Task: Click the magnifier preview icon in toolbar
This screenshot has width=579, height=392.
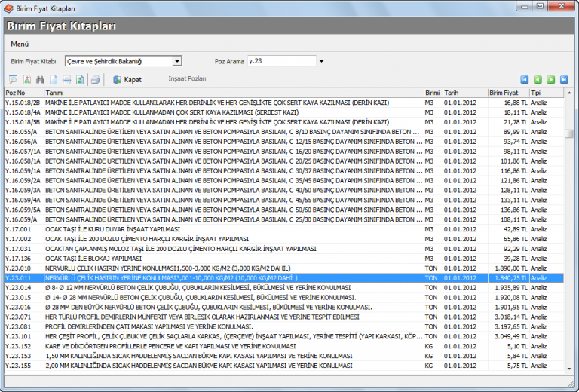Action: [13, 79]
